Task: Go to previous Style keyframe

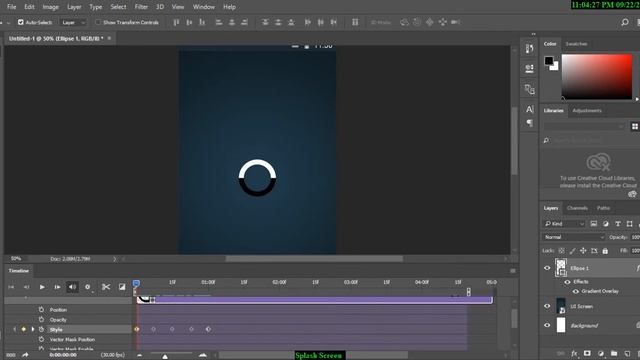Action: pyautogui.click(x=15, y=329)
